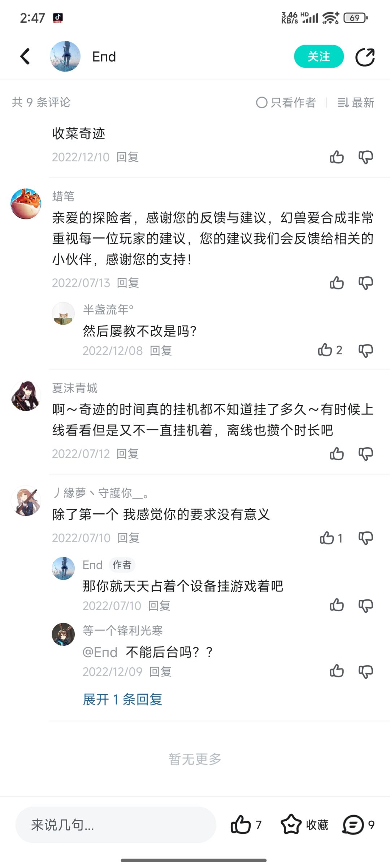This screenshot has width=390, height=868.
Task: Tap the back arrow icon
Action: pos(25,56)
